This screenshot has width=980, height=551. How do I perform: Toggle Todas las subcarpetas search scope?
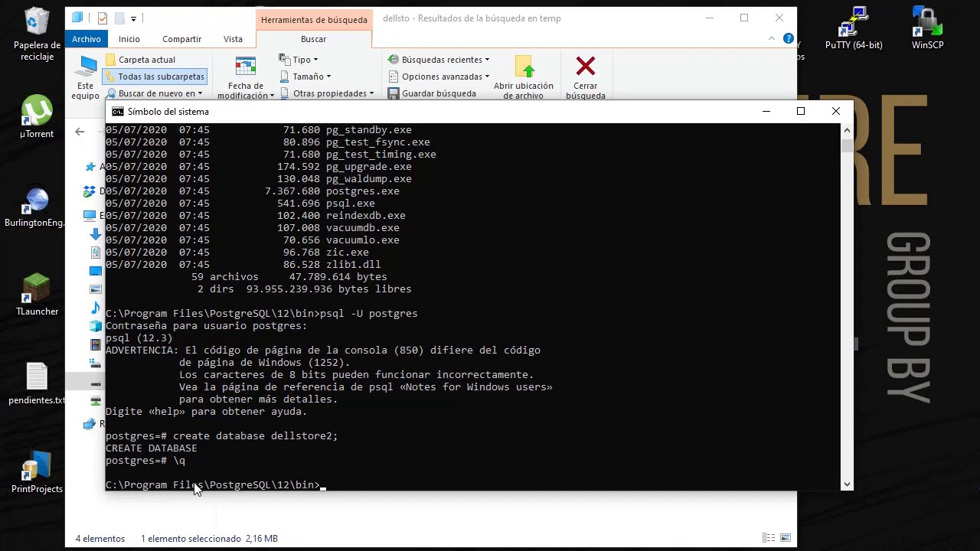tap(155, 77)
